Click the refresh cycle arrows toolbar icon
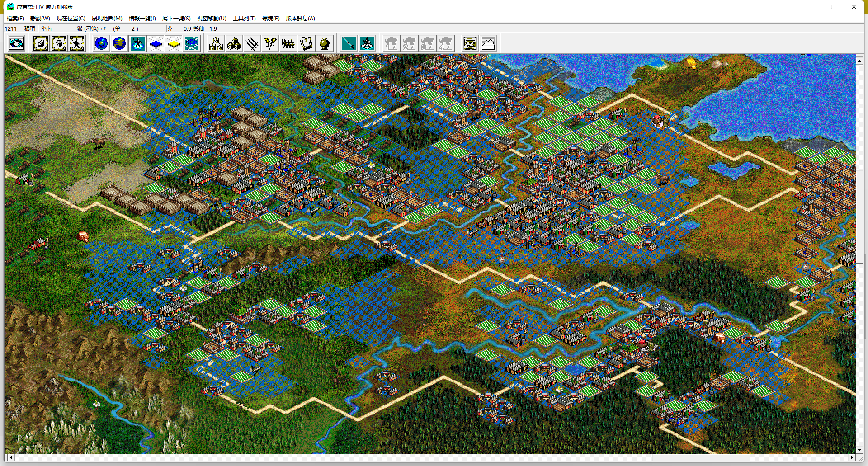This screenshot has height=466, width=868. [16, 44]
